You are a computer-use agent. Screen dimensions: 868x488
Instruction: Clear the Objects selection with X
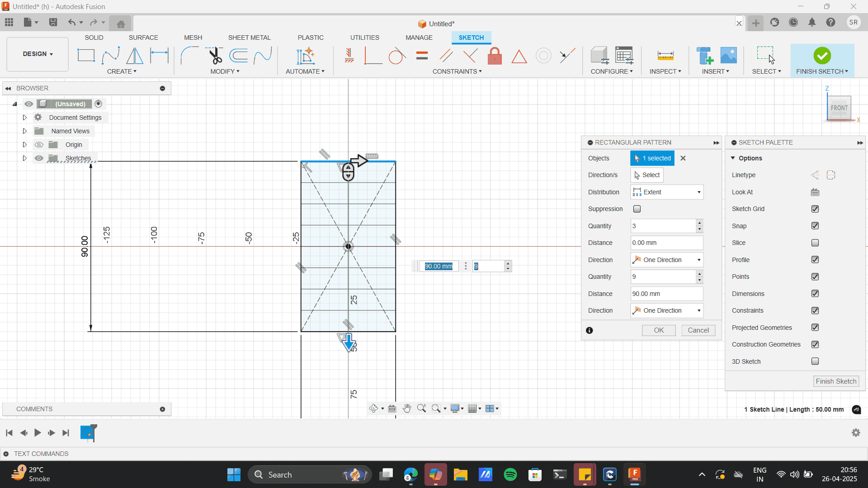coord(683,158)
